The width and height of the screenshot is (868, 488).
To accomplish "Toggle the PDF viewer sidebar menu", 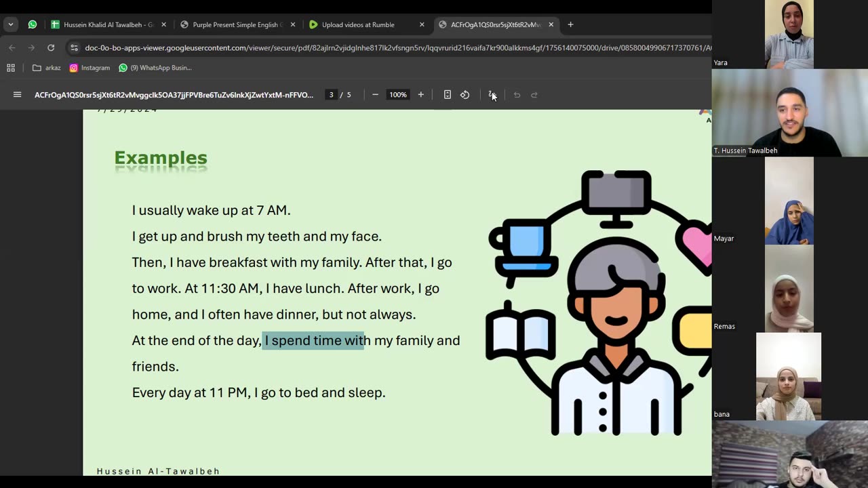I will coord(18,95).
